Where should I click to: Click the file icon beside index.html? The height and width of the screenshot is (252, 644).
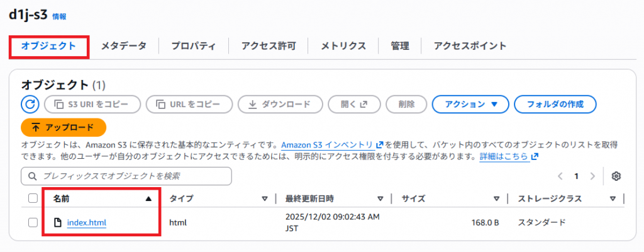[58, 222]
